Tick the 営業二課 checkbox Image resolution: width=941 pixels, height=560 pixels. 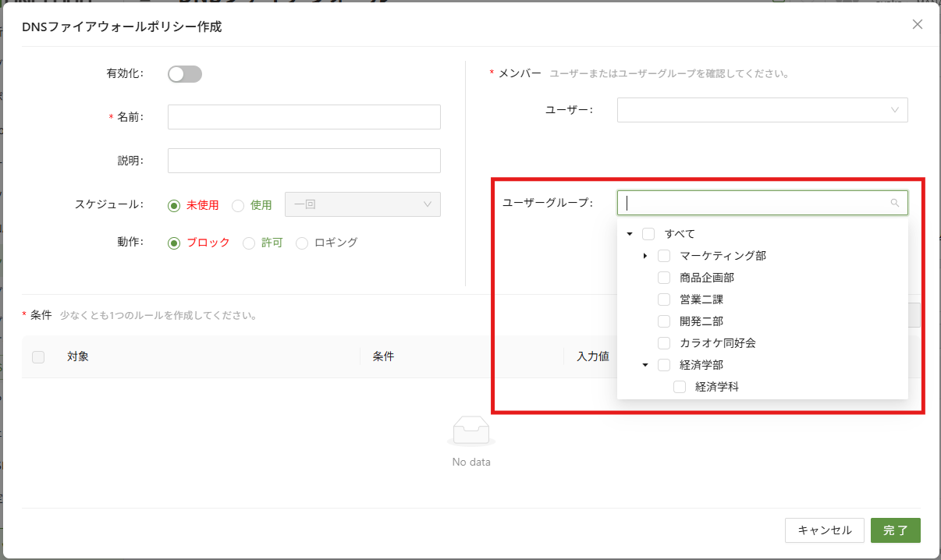pyautogui.click(x=664, y=299)
